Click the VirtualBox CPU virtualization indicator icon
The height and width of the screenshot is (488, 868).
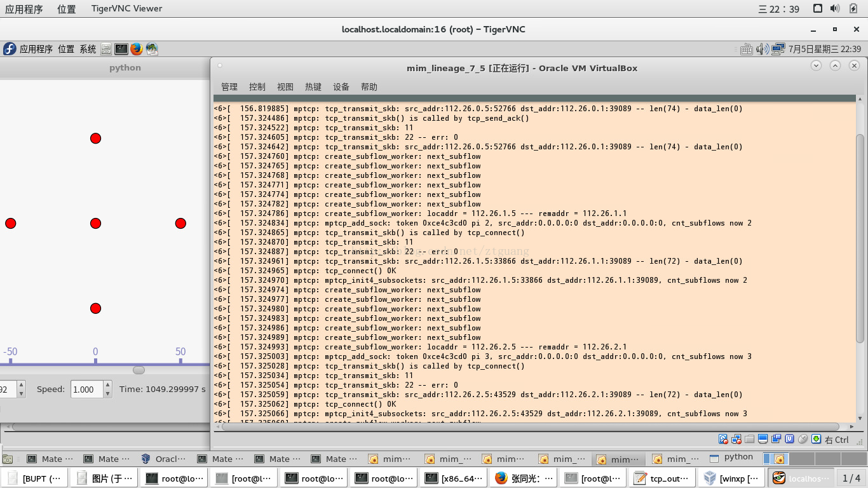pos(790,439)
